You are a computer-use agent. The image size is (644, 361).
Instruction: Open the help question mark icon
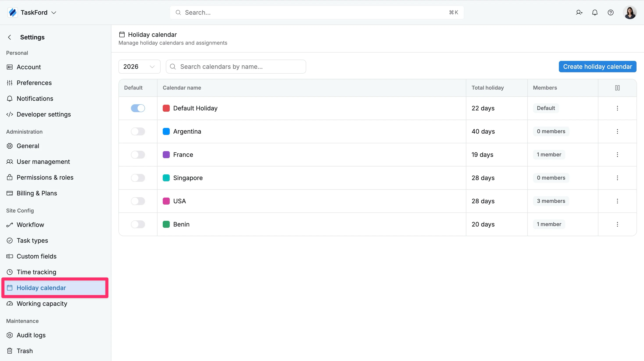point(610,12)
